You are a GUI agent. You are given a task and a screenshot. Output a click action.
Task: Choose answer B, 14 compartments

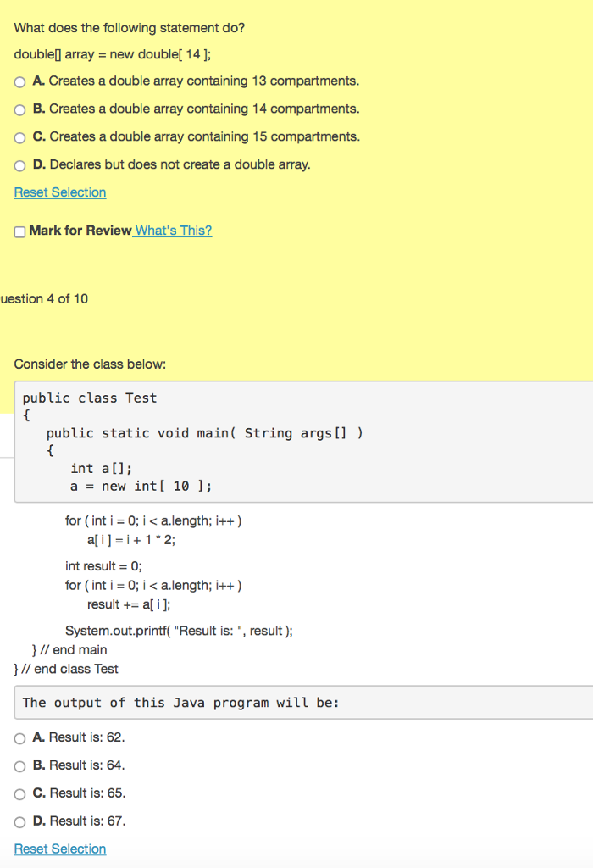tap(20, 109)
